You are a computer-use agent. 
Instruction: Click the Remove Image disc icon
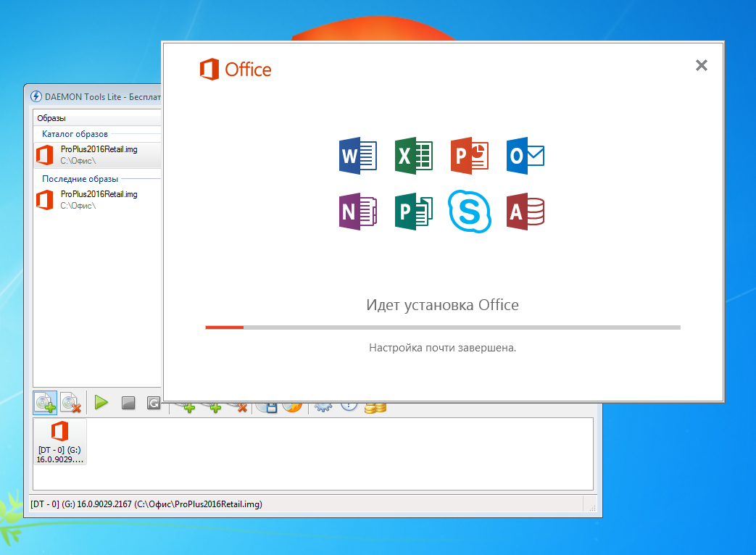tap(71, 402)
